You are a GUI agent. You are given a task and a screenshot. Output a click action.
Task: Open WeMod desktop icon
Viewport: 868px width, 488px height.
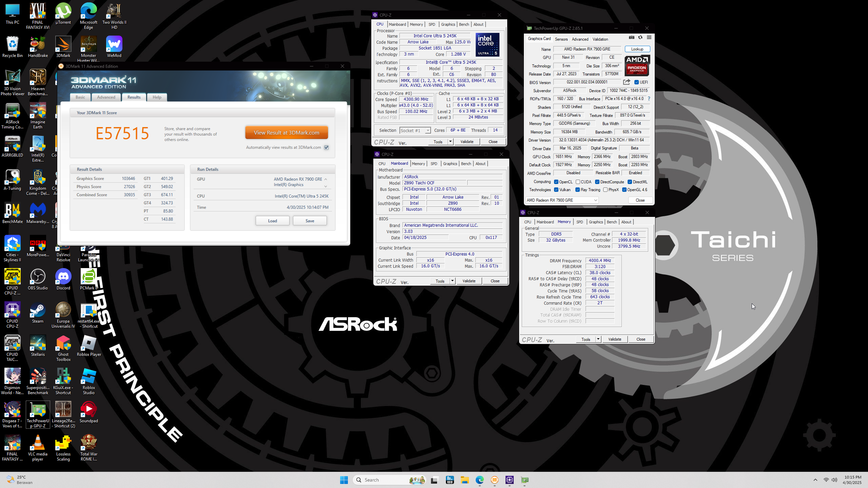click(x=114, y=47)
